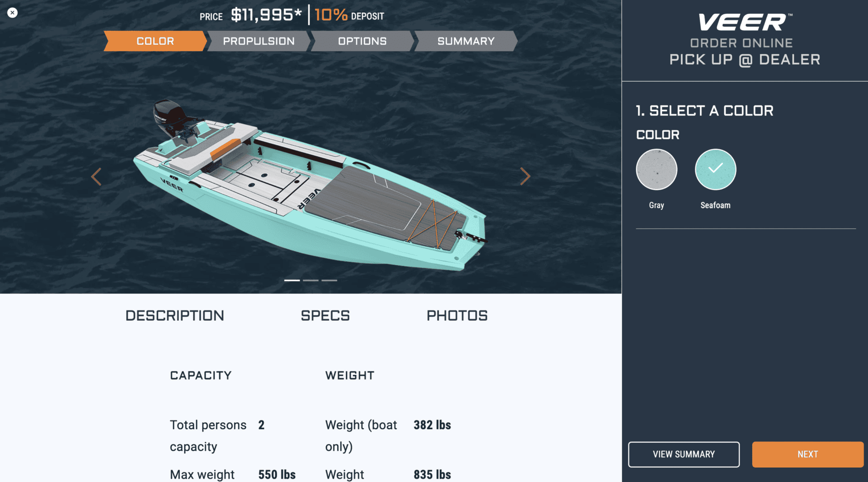Jump to second carousel slide indicator
This screenshot has height=482, width=868.
311,281
